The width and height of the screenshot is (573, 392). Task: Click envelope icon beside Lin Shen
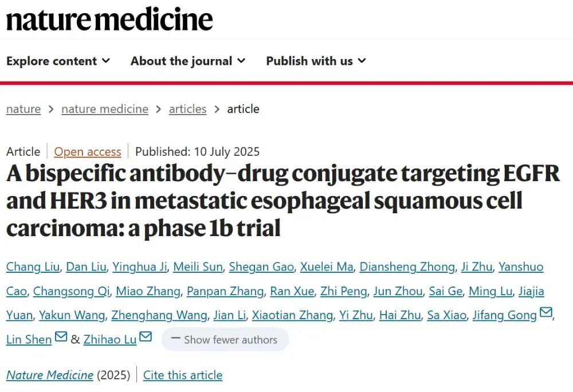click(61, 338)
